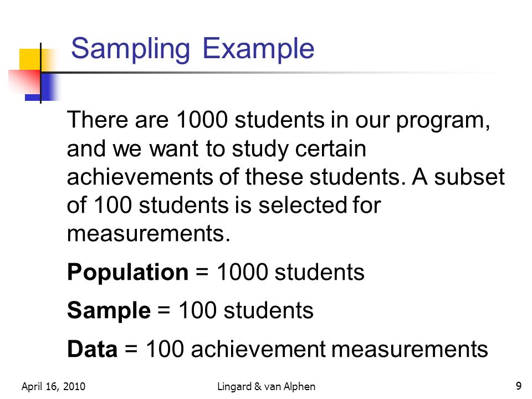The width and height of the screenshot is (532, 399).
Task: Click the line 'of 100 students is selected for'
Action: click(x=224, y=205)
